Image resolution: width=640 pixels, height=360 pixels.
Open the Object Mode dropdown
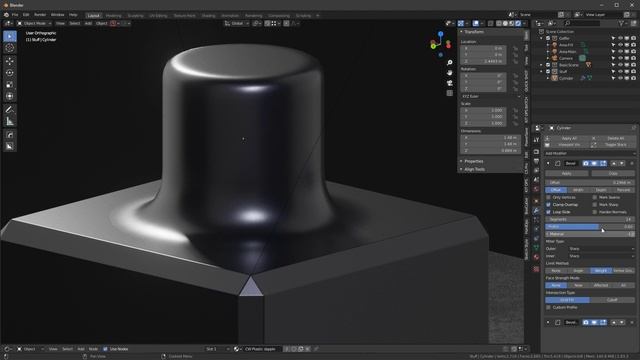(x=34, y=24)
